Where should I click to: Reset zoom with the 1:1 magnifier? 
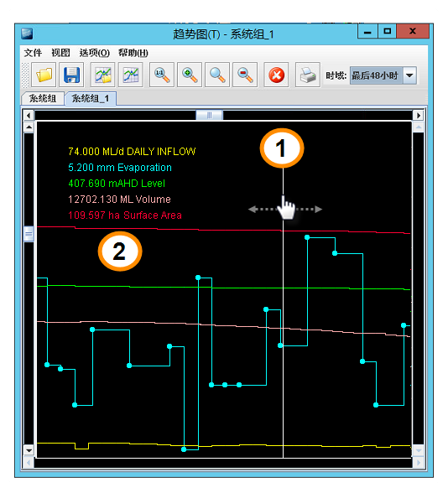tap(162, 75)
